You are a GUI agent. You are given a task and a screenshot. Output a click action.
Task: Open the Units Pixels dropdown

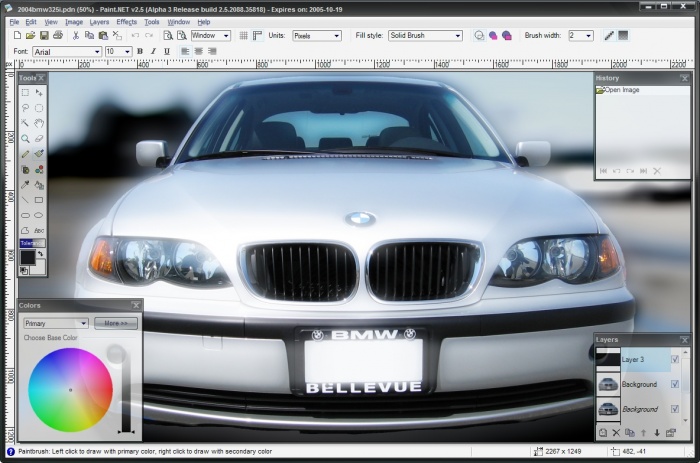pos(317,36)
